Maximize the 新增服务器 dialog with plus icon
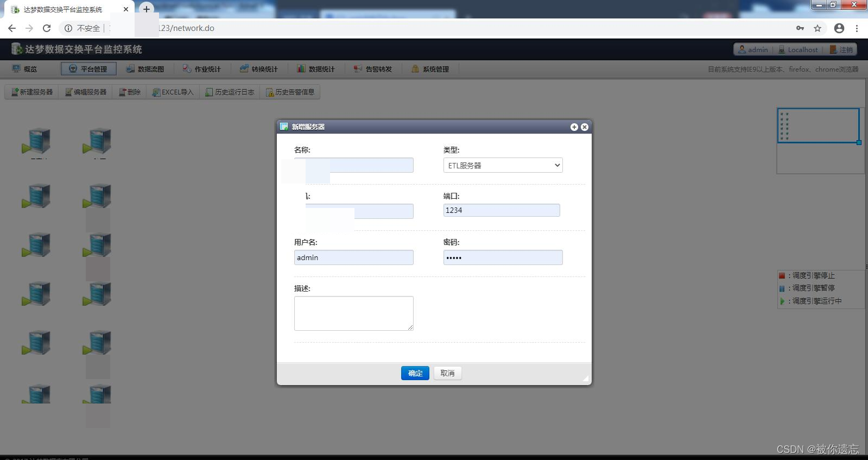The height and width of the screenshot is (460, 868). tap(574, 127)
